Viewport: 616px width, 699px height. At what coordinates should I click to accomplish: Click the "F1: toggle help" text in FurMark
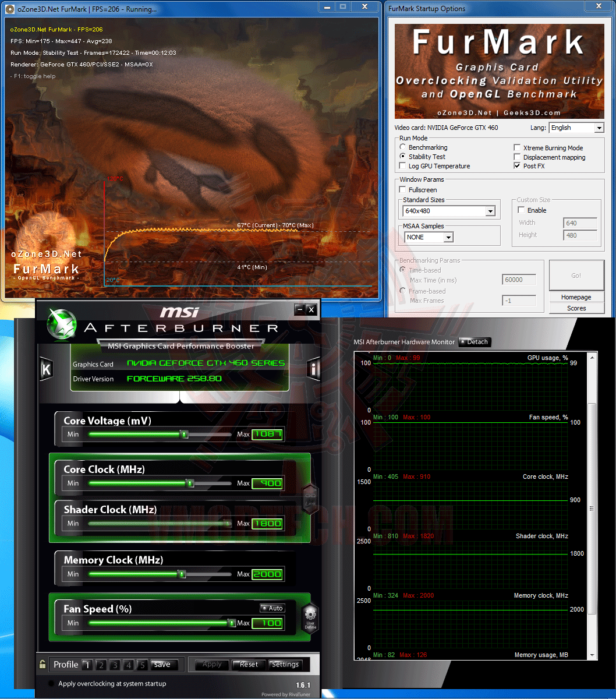33,76
